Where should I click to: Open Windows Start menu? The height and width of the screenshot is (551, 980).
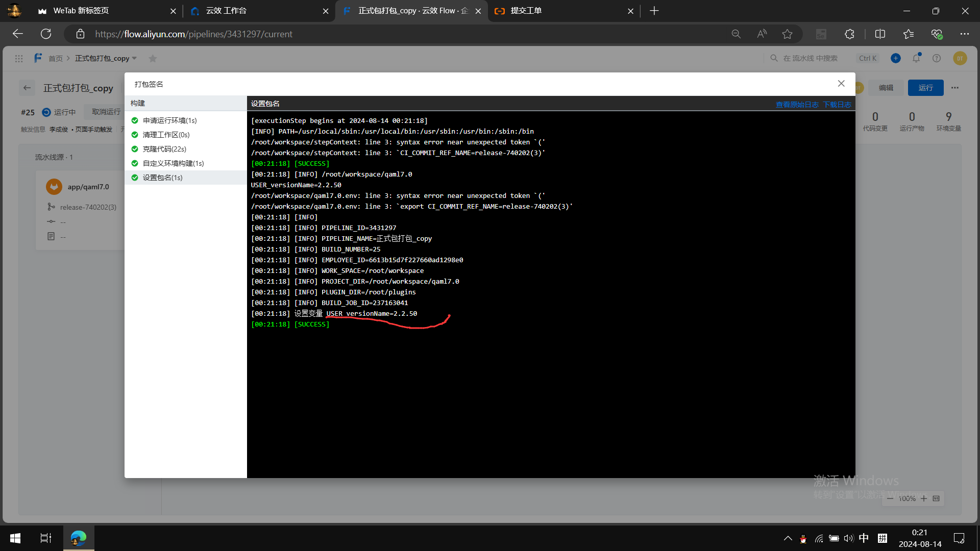[15, 538]
